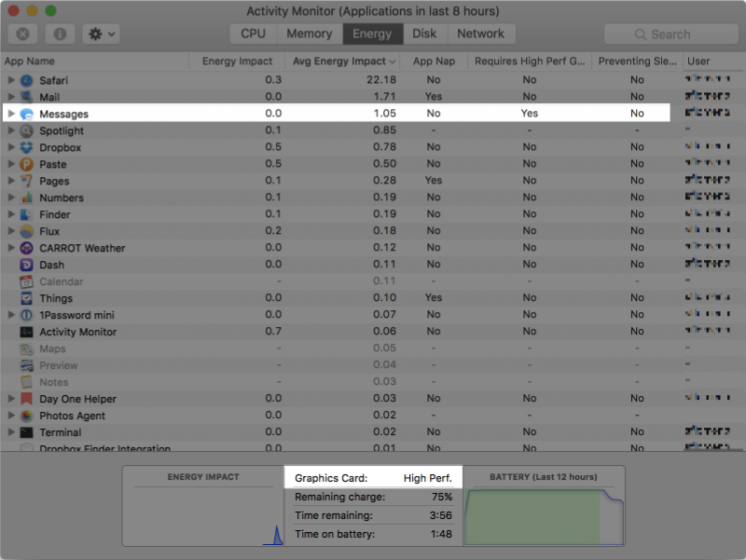This screenshot has width=746, height=560.
Task: Click the Time remaining 3:56 value
Action: point(440,515)
